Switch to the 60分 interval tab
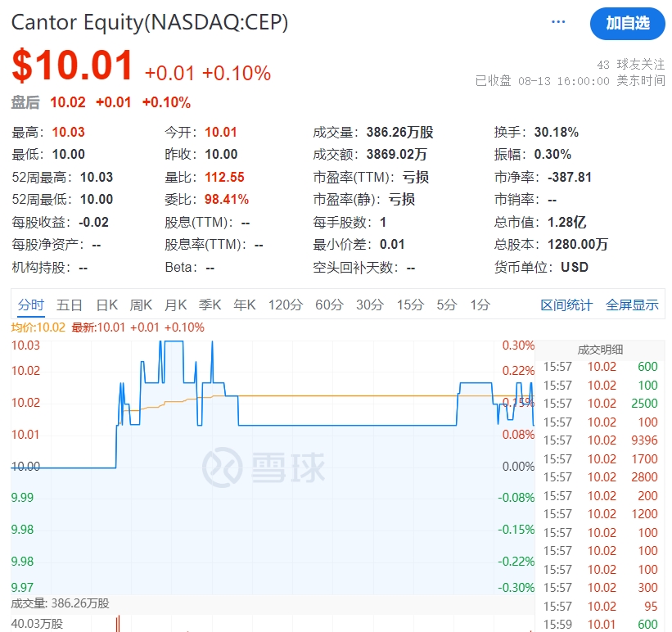The image size is (672, 632). click(328, 304)
